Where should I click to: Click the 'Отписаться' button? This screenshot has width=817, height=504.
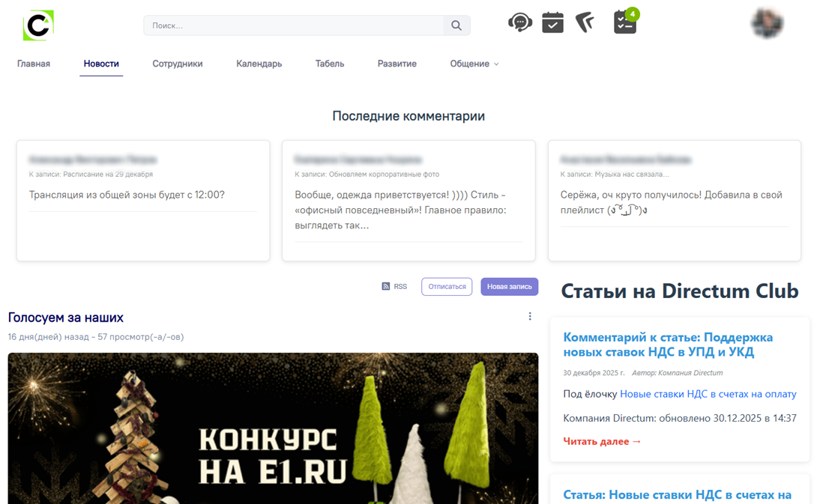[x=447, y=287]
